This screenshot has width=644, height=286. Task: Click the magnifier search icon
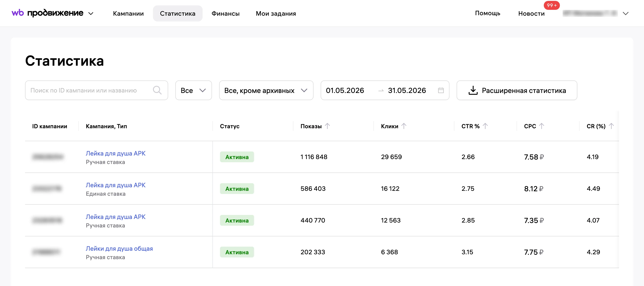pyautogui.click(x=157, y=90)
